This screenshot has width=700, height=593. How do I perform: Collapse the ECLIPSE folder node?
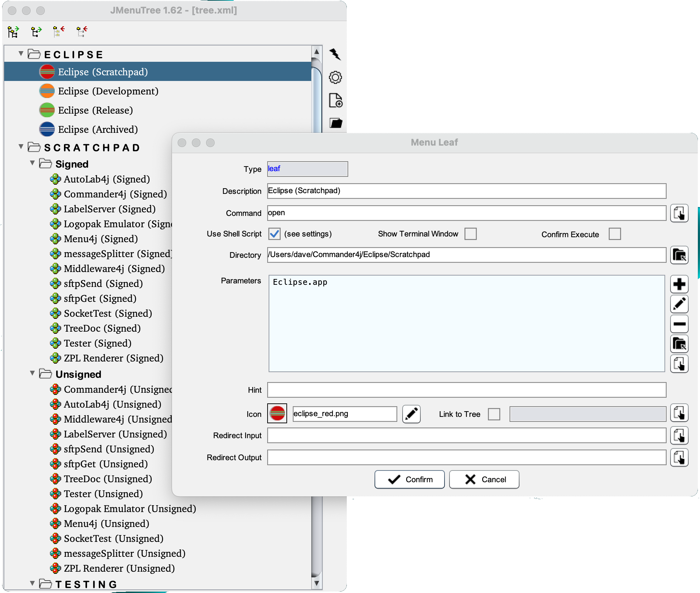click(x=21, y=54)
